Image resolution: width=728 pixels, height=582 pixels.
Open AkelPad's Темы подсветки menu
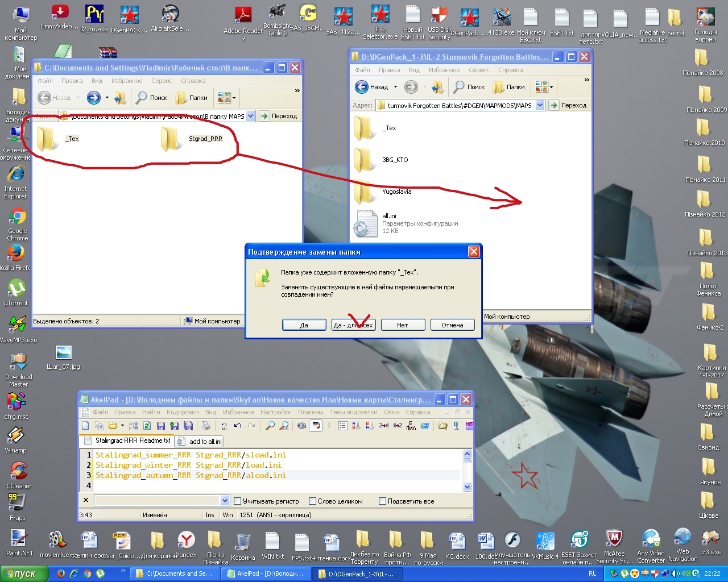(354, 412)
